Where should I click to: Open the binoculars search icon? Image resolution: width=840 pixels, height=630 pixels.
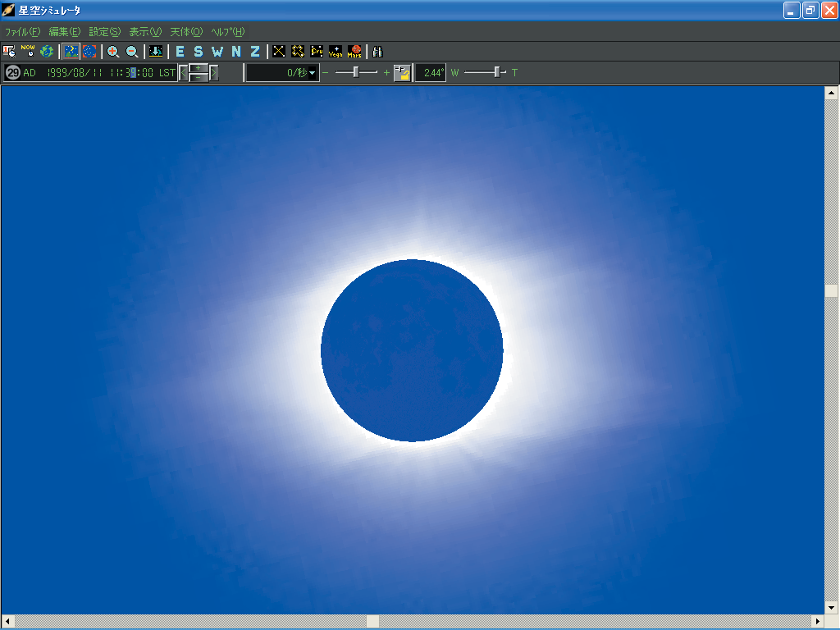coord(377,52)
